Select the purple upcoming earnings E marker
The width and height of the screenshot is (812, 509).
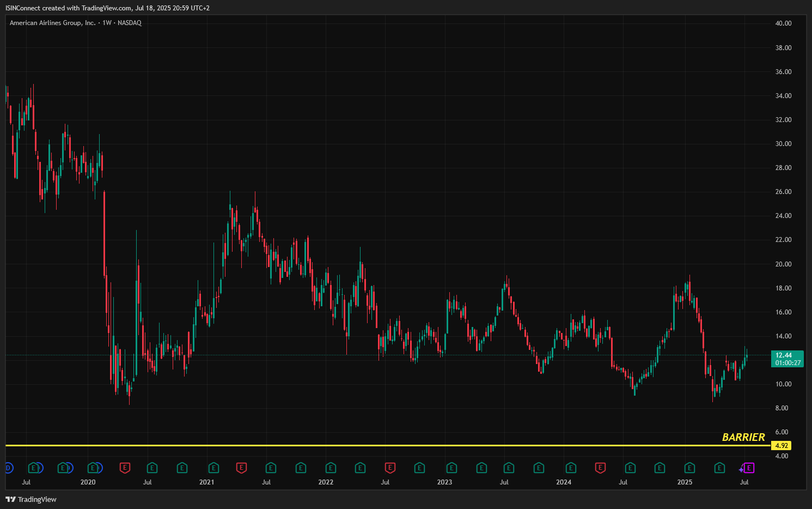(749, 468)
